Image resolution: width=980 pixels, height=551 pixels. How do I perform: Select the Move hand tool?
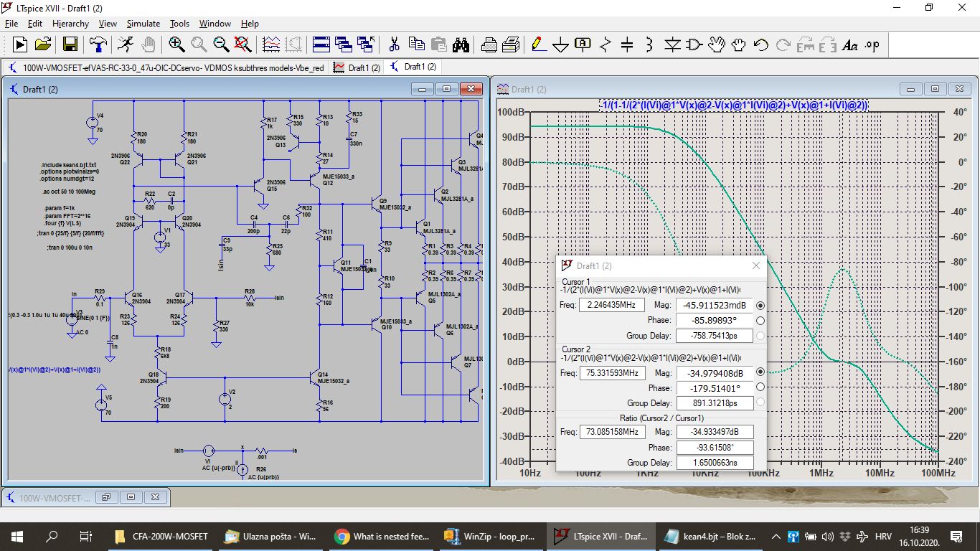716,44
